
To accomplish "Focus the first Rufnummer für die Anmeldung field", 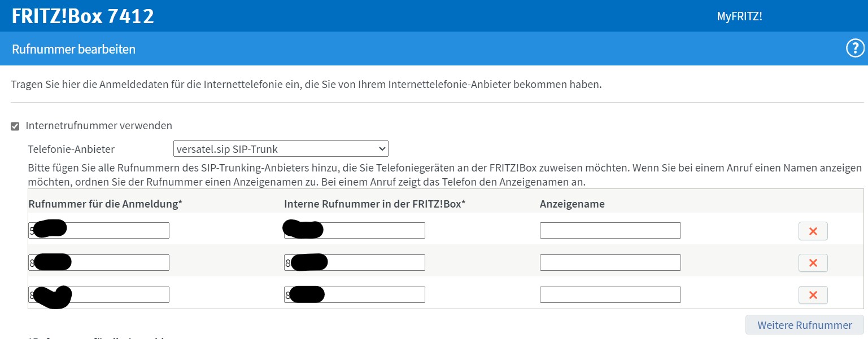I will point(99,230).
